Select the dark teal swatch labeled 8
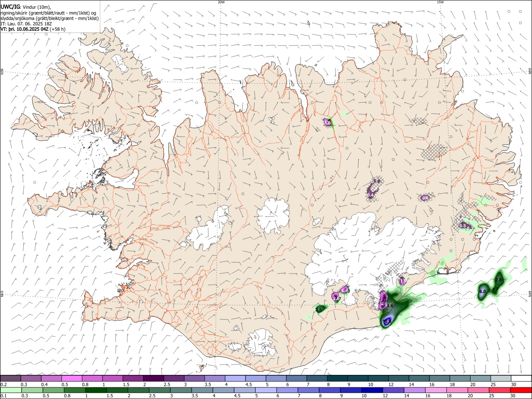Image resolution: width=532 pixels, height=399 pixels. click(337, 378)
